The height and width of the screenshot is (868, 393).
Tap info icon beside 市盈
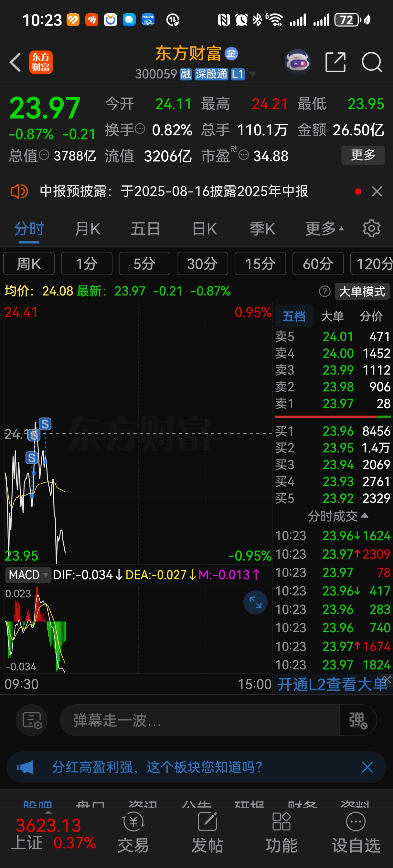(x=244, y=155)
